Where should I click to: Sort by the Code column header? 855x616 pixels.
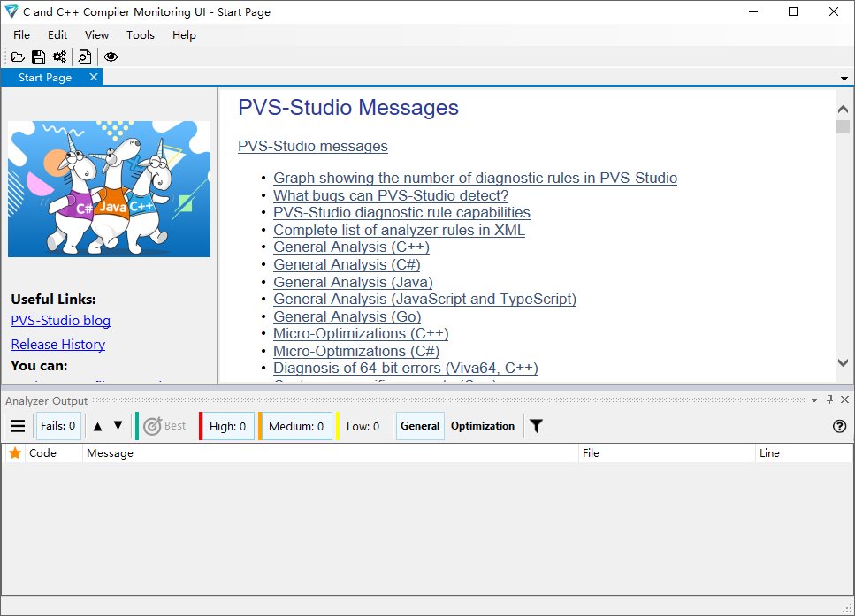53,453
